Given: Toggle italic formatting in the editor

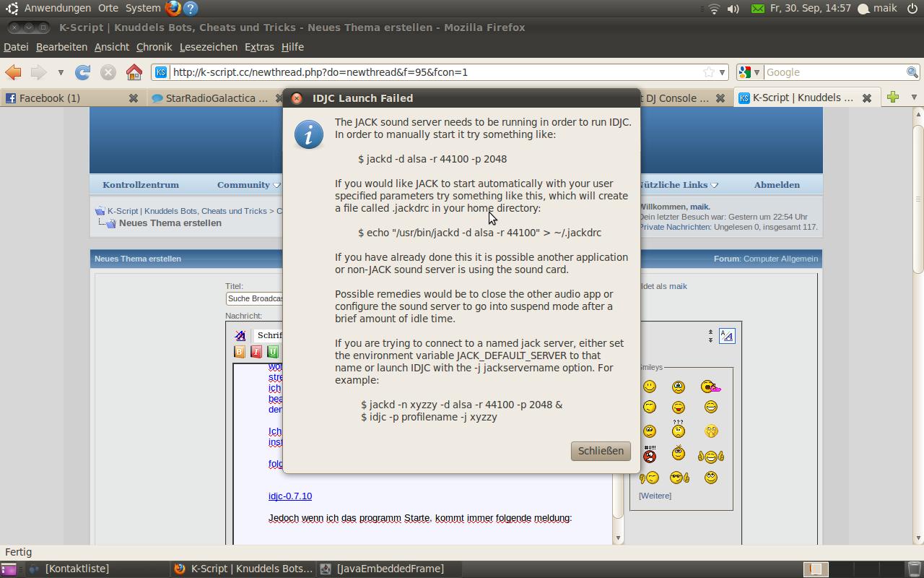Looking at the screenshot, I should click(256, 352).
